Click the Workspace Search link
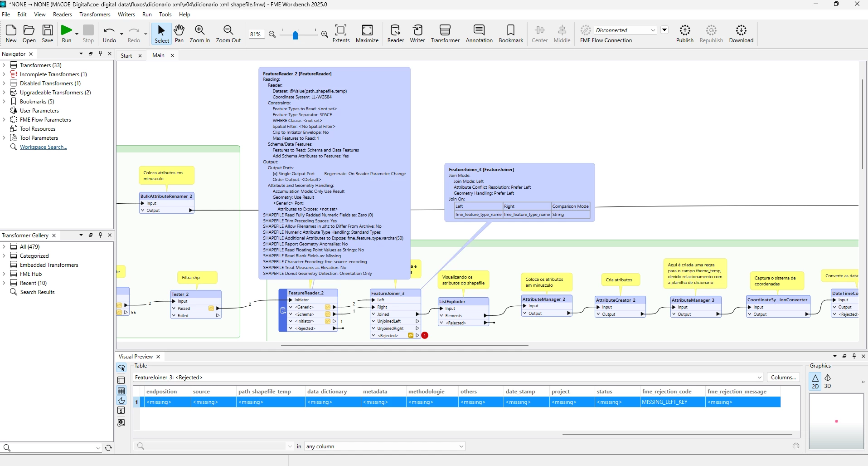The image size is (868, 466). point(44,147)
